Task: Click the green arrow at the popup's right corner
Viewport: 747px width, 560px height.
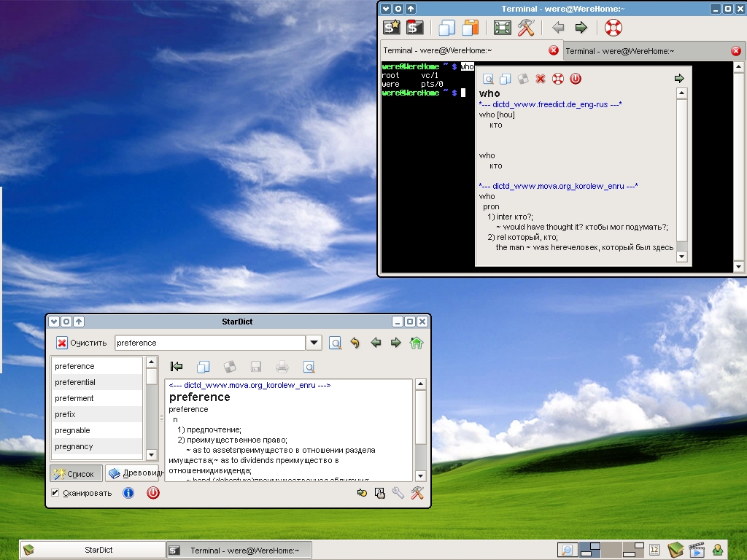Action: [679, 79]
